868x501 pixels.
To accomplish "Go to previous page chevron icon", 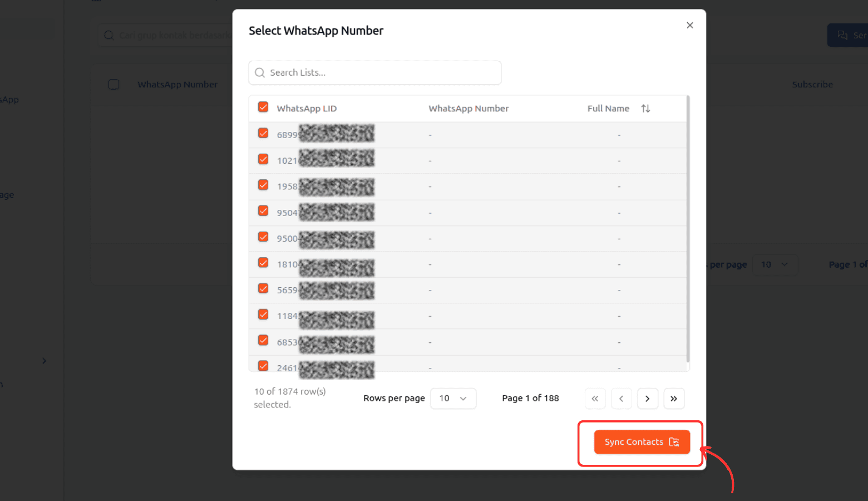I will point(621,399).
